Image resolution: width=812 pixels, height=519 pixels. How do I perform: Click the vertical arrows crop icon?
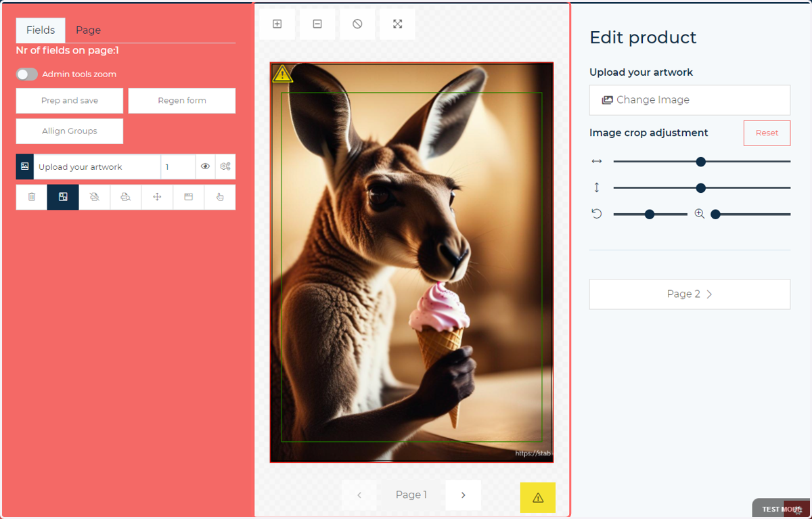coord(596,187)
